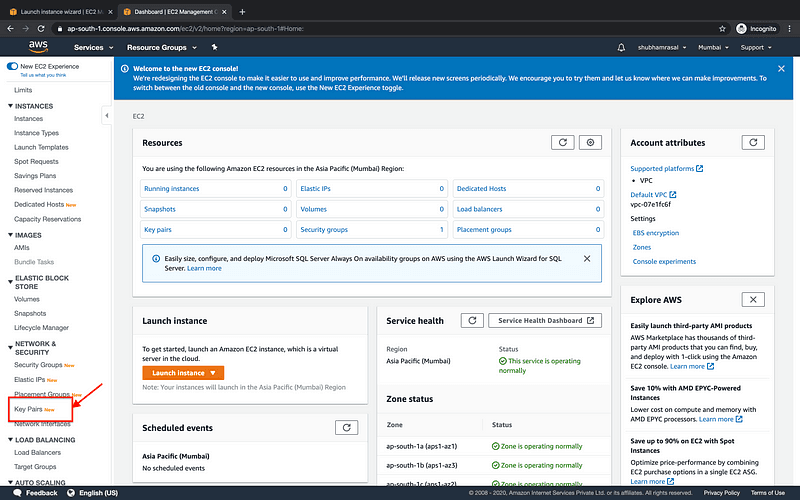This screenshot has height=500, width=800.
Task: Open Volumes under Elastic Block Store
Action: coord(27,299)
